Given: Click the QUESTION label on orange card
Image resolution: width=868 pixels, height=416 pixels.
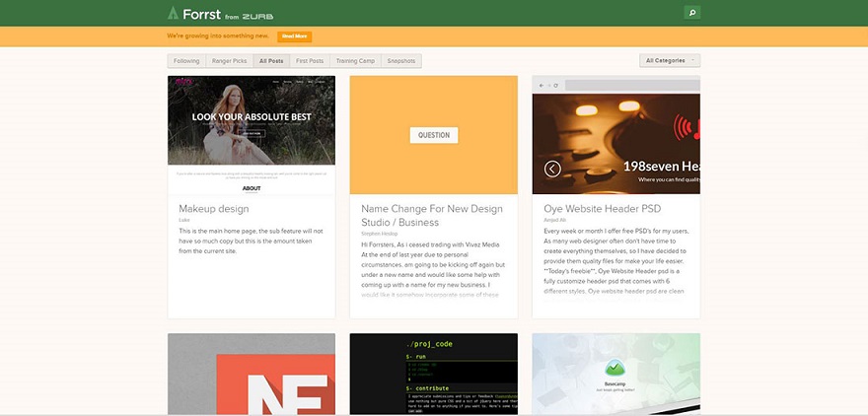Looking at the screenshot, I should 434,135.
